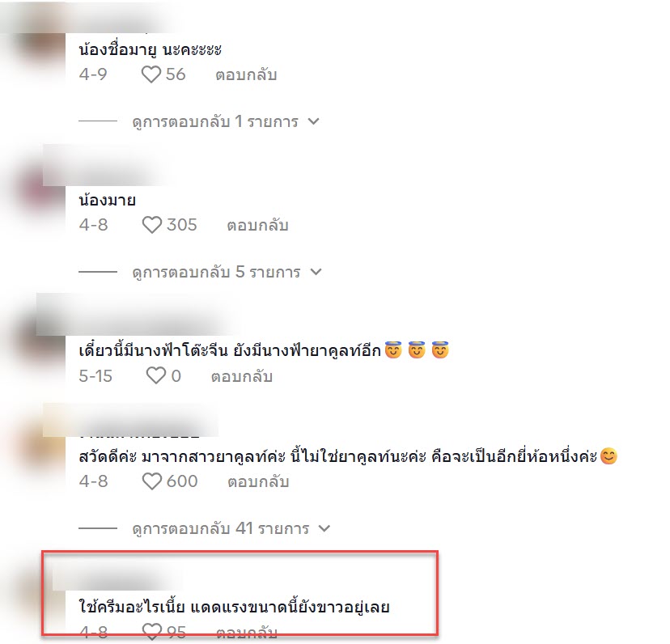
Task: Click the chevron beside ดูการตอบกลับ 41 รายการ
Action: [x=324, y=528]
